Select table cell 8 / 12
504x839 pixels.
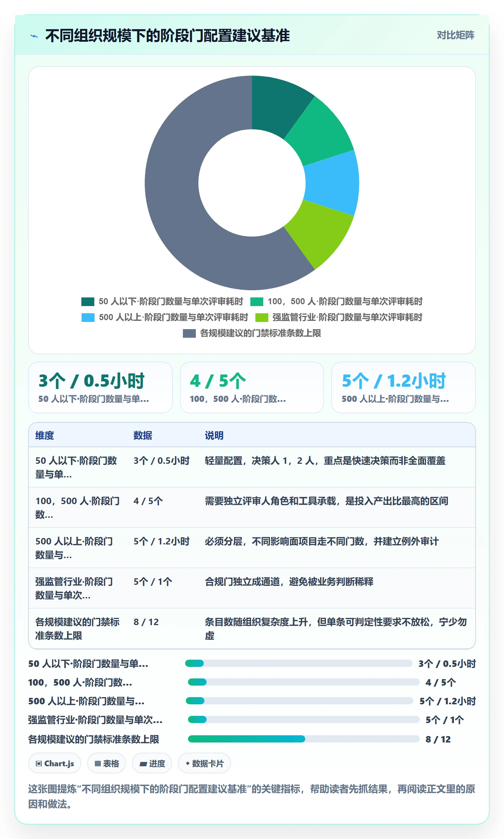(146, 622)
